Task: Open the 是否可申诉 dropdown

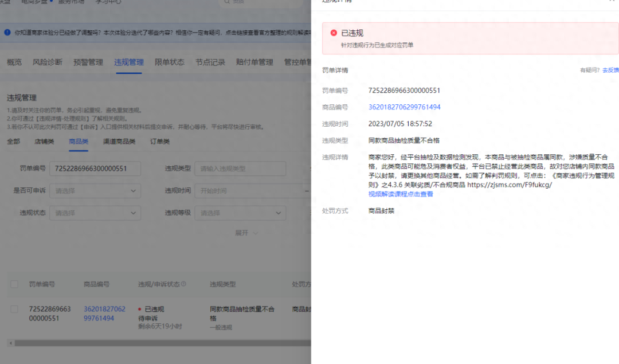Action: 95,190
